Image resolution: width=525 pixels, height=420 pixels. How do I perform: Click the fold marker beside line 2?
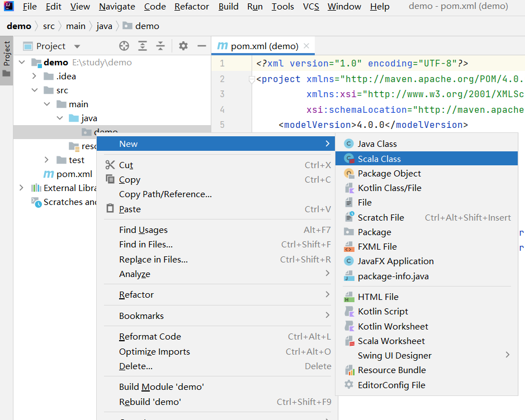[x=252, y=79]
